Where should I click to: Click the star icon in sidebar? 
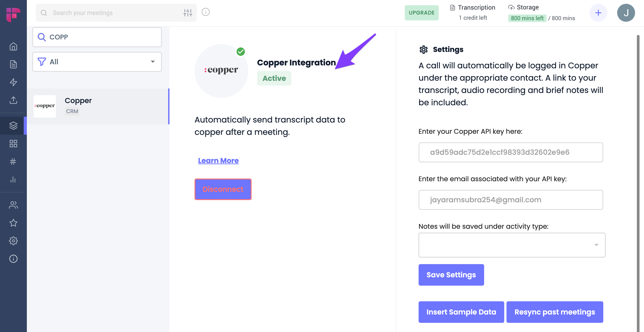tap(13, 223)
